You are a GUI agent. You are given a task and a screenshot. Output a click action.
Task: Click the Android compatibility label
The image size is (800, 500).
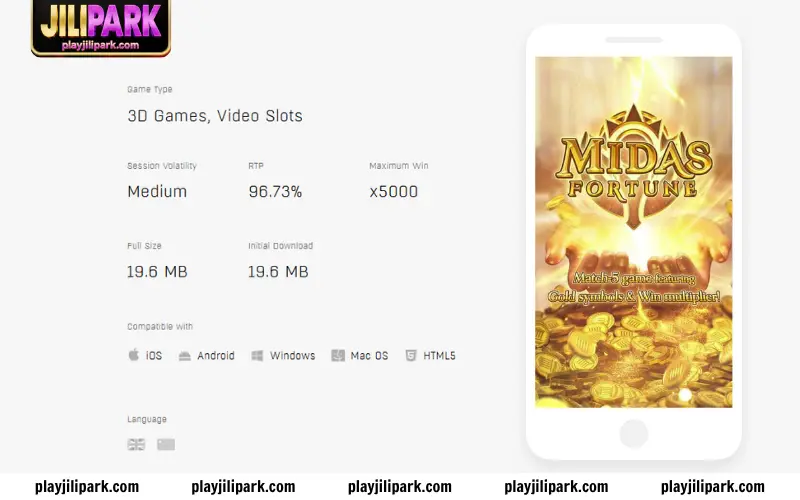pyautogui.click(x=216, y=356)
